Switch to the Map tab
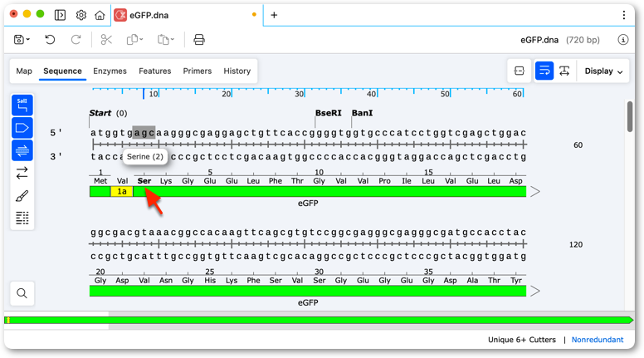The image size is (644, 358). click(x=24, y=71)
